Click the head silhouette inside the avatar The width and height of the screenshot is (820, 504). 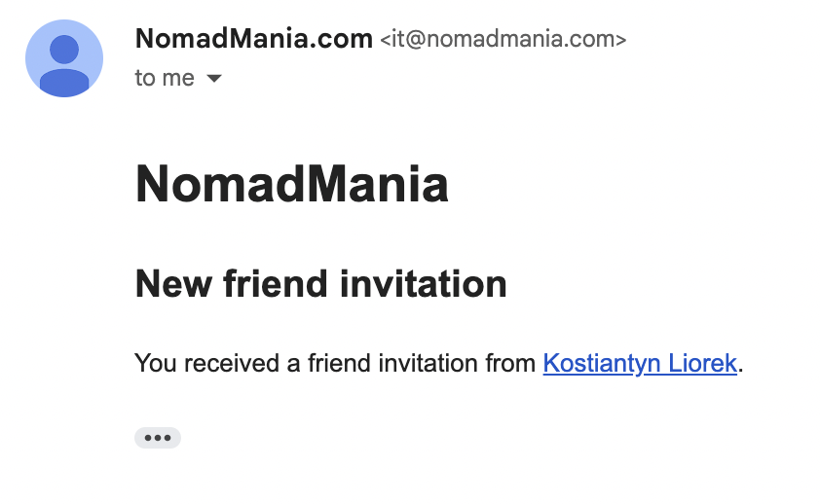click(x=64, y=49)
